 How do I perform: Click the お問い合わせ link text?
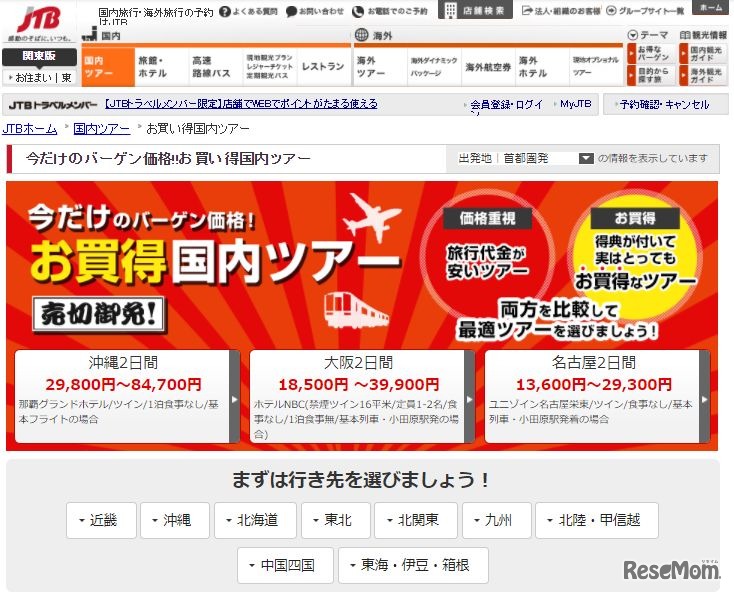[x=321, y=11]
